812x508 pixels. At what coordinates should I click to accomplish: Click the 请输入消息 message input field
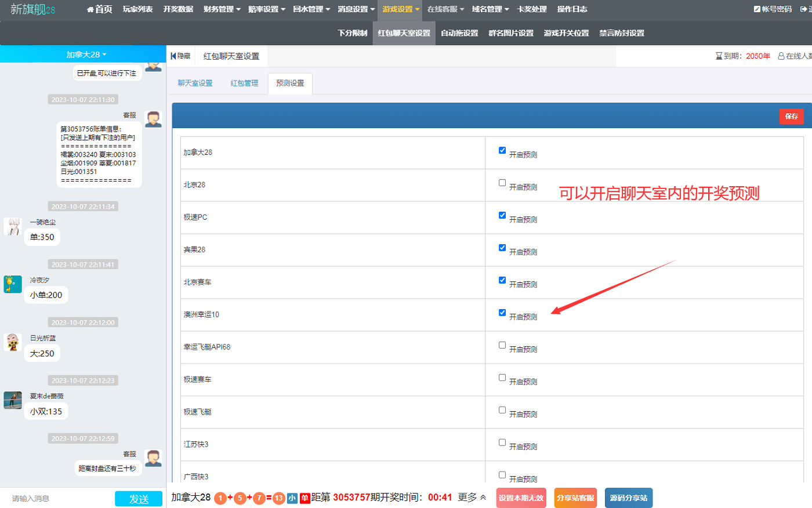58,499
